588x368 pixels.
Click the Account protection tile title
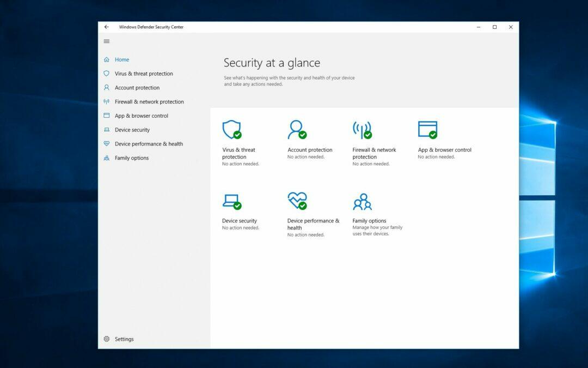(x=310, y=150)
